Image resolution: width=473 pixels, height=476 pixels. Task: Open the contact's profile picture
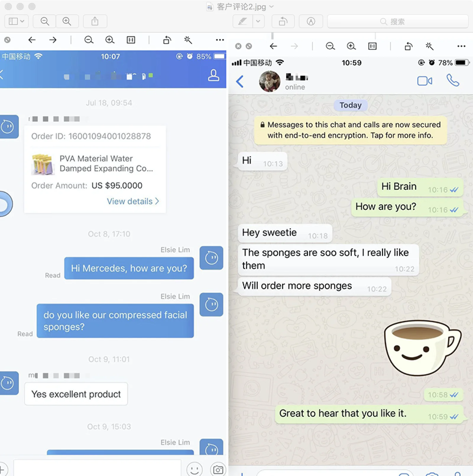point(270,81)
